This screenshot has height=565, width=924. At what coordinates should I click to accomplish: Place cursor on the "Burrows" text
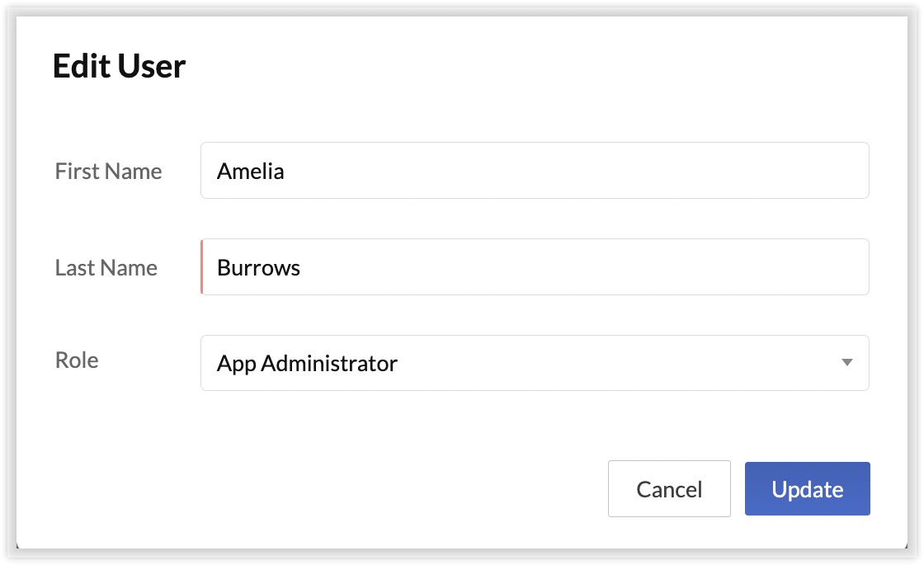(x=258, y=268)
